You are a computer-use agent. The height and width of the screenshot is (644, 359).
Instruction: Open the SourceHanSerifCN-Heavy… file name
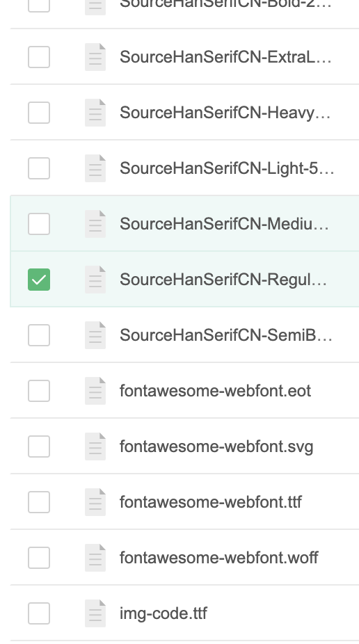225,113
